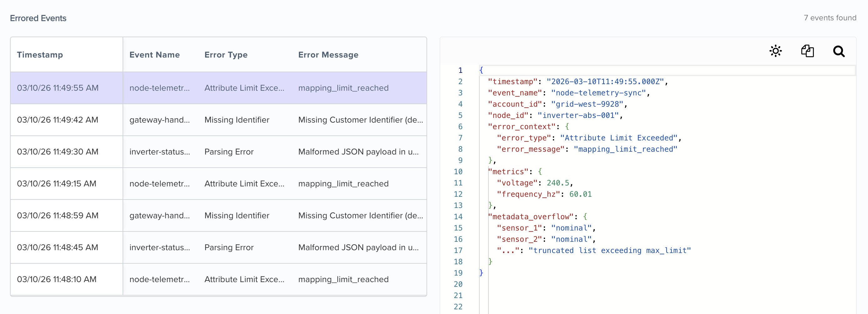Toggle the JSON viewer light/dark theme

tap(775, 51)
